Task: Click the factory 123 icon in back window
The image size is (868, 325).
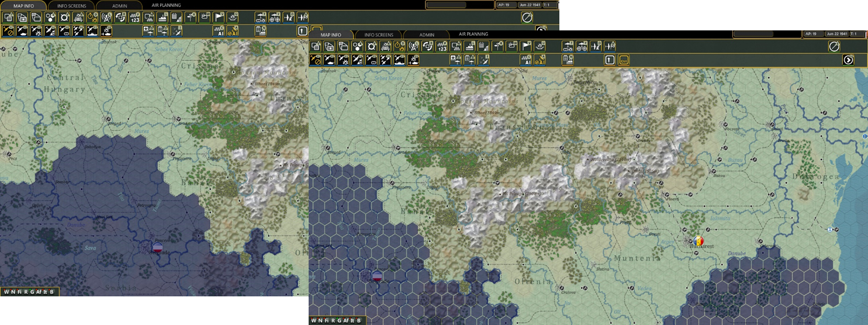Action: tap(135, 17)
